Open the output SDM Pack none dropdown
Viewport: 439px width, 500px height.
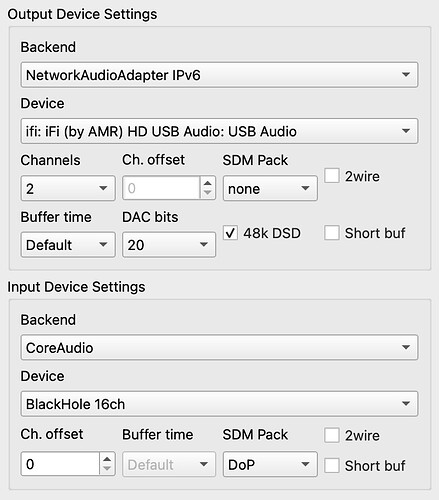click(270, 188)
